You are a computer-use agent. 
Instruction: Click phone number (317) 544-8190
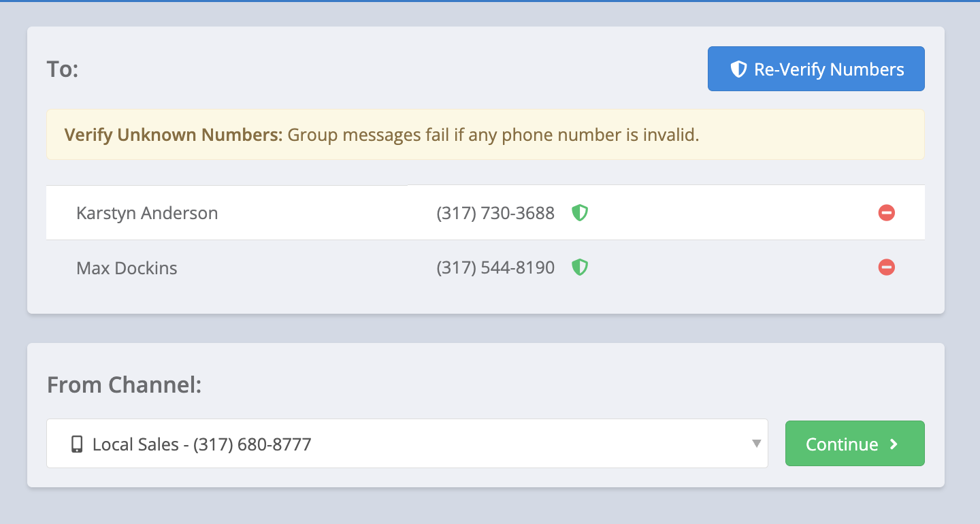point(495,267)
